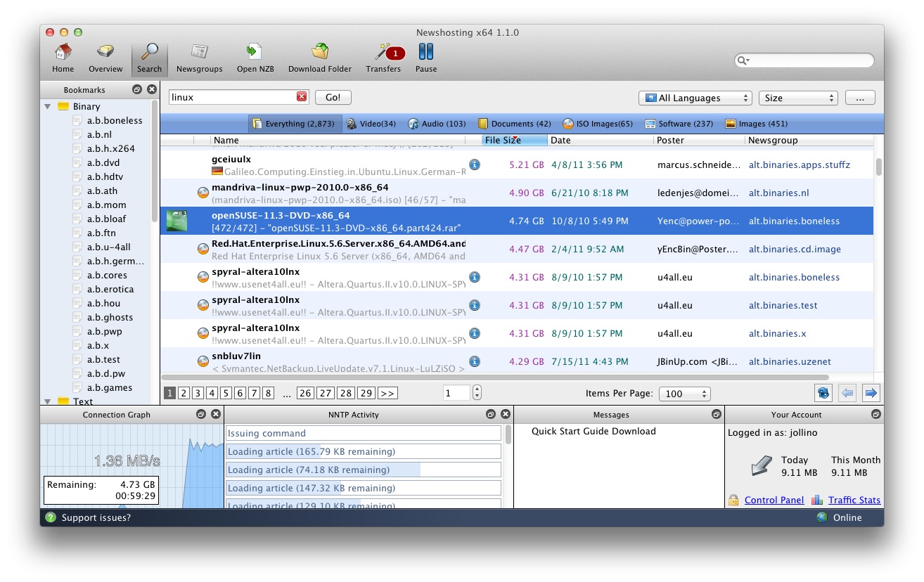Click the top-right toolbar search field
The width and height of the screenshot is (924, 582).
click(x=804, y=60)
